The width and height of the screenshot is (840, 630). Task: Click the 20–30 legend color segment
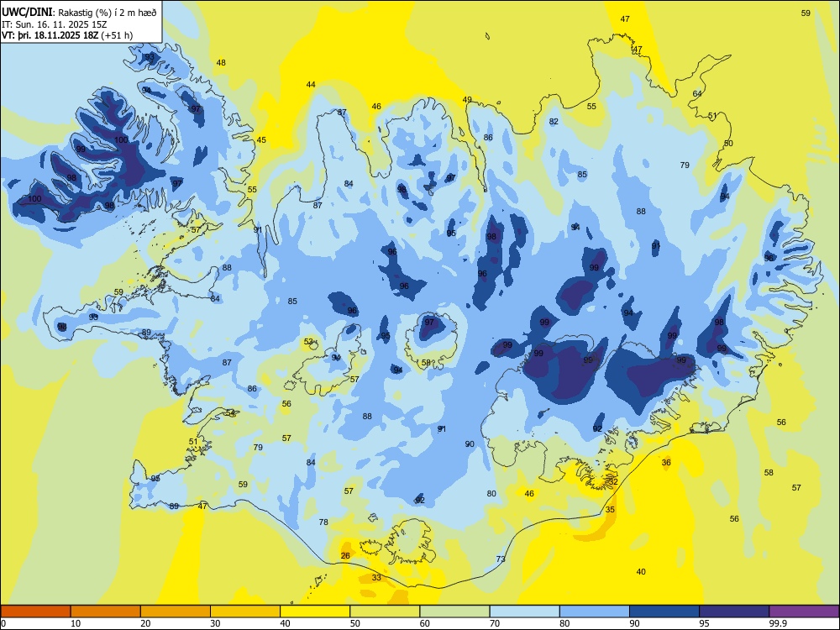176,612
